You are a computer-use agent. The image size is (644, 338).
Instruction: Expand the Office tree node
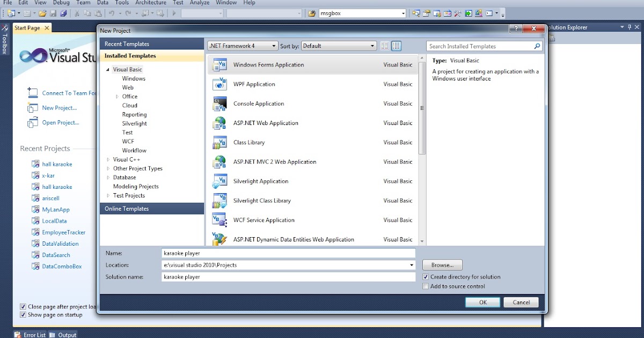(x=117, y=97)
